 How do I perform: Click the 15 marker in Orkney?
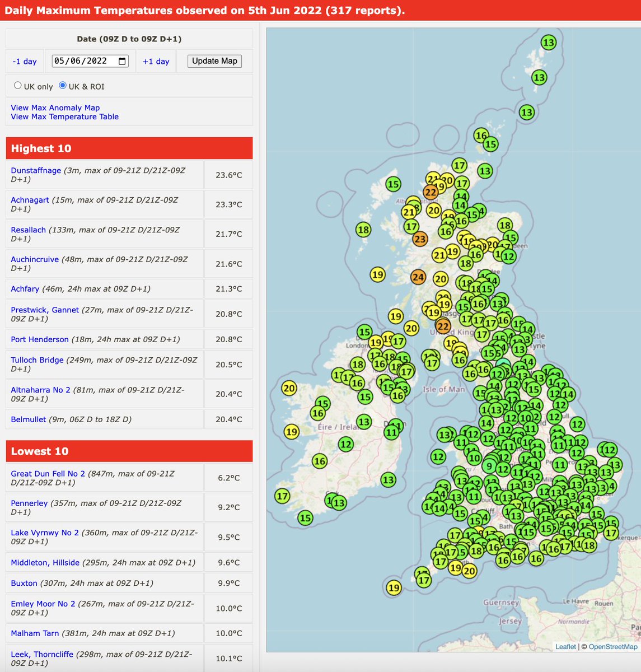tap(491, 144)
